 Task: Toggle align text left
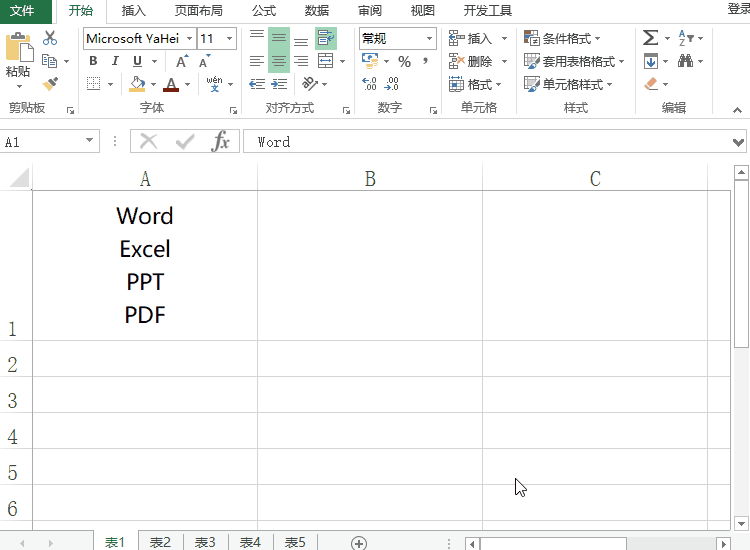pyautogui.click(x=257, y=61)
